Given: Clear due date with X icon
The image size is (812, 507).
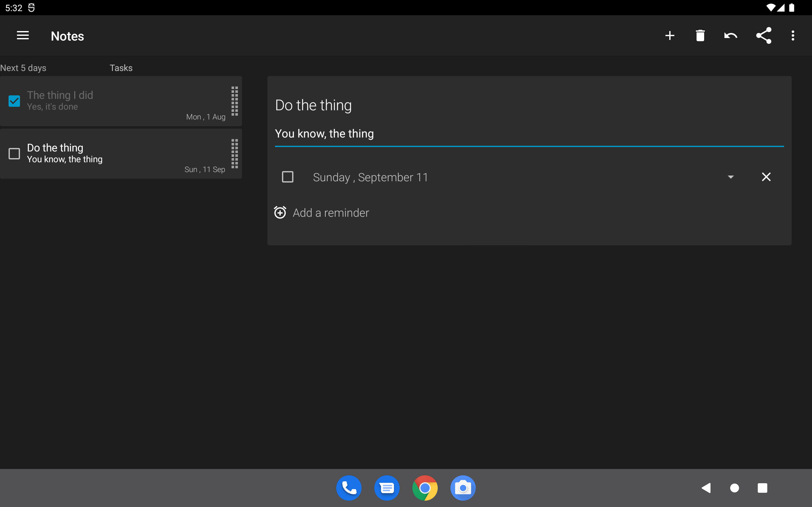Looking at the screenshot, I should (x=766, y=177).
